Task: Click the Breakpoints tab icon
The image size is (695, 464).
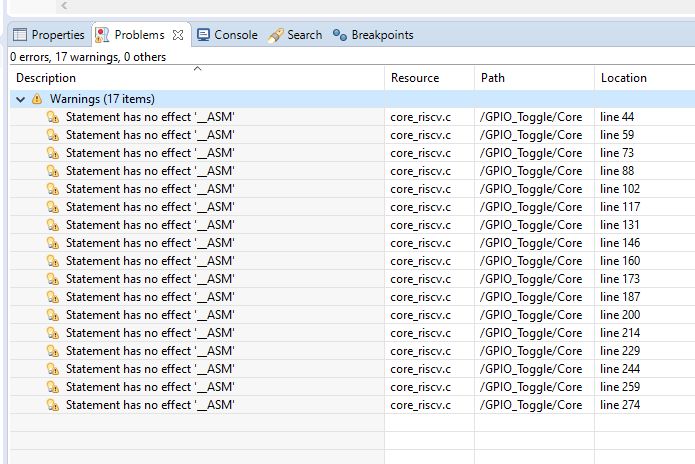Action: click(340, 35)
